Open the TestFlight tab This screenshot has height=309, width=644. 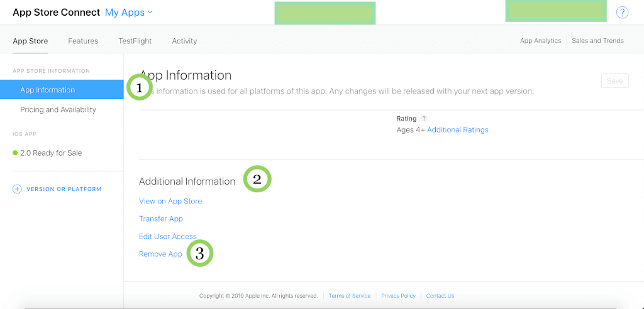point(135,41)
